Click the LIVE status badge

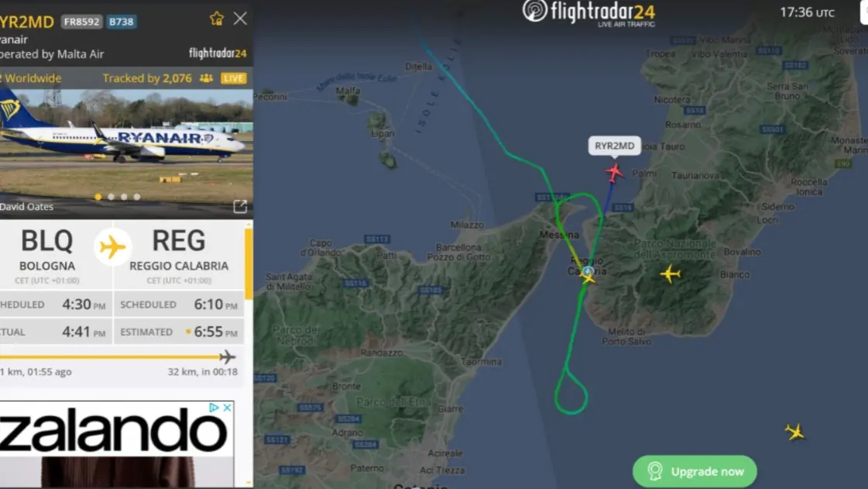pyautogui.click(x=233, y=78)
